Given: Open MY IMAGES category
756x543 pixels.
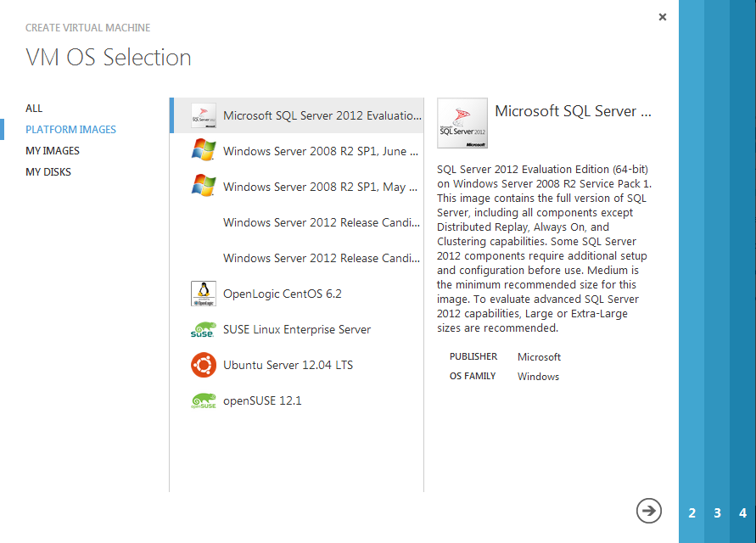Looking at the screenshot, I should 53,151.
